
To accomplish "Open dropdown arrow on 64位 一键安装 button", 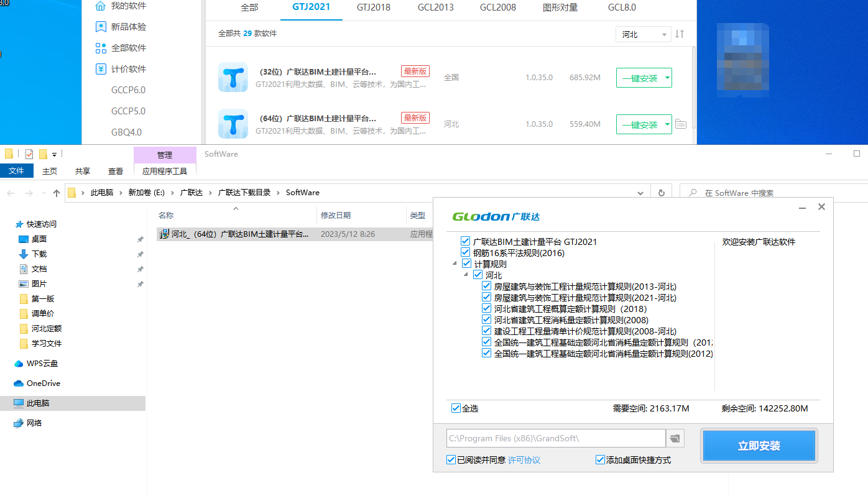I will 667,124.
